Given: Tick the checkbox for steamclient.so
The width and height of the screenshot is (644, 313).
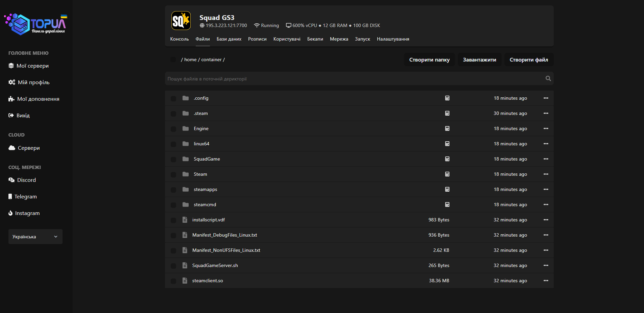Looking at the screenshot, I should coord(173,281).
